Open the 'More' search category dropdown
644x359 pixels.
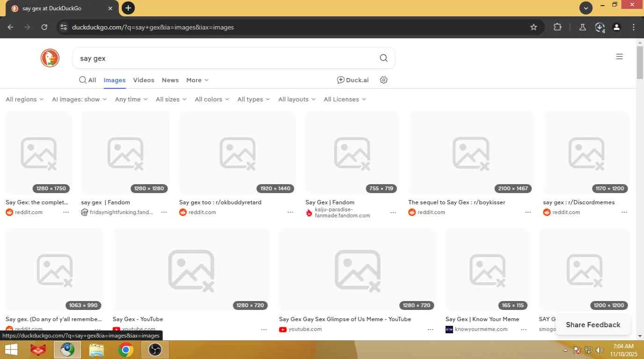click(x=198, y=80)
